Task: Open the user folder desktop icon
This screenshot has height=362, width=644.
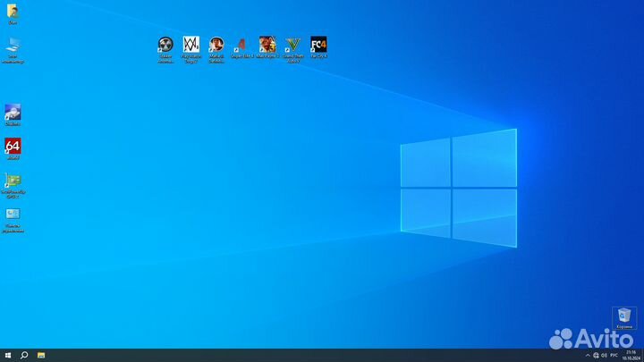Action: click(13, 14)
